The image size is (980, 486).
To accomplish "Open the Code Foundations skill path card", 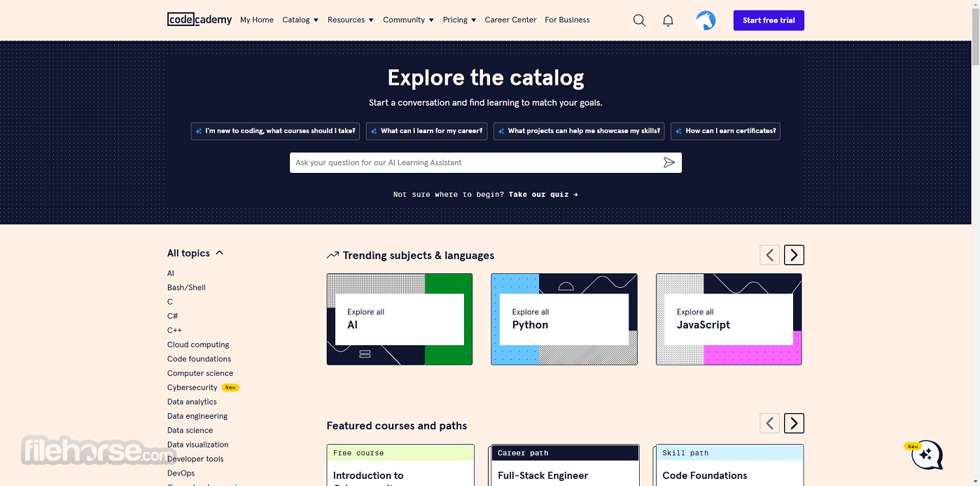I will (729, 465).
